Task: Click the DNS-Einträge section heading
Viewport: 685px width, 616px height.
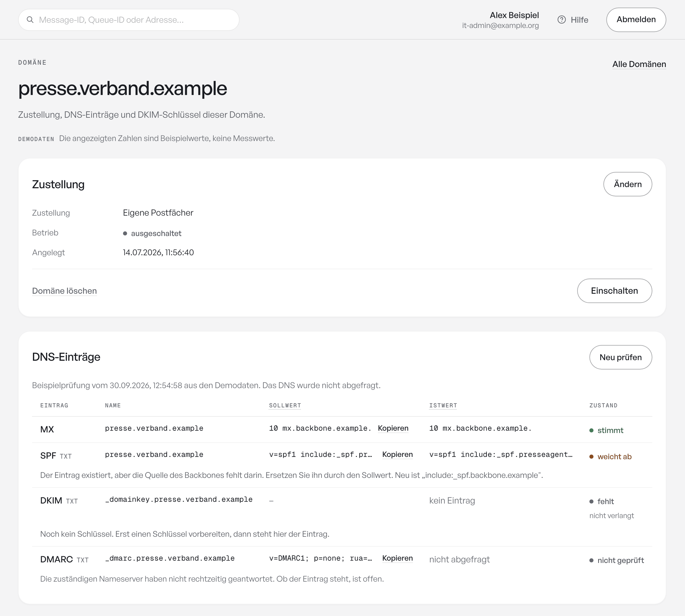Action: pos(66,357)
